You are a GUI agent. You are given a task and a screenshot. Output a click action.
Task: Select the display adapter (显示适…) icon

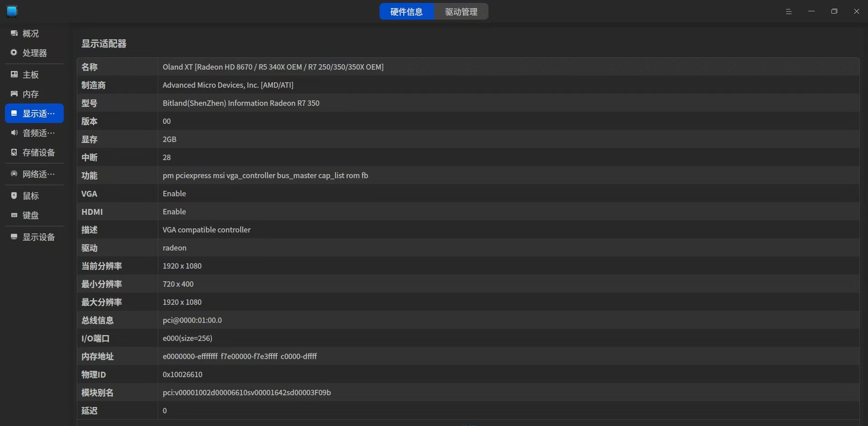click(14, 114)
